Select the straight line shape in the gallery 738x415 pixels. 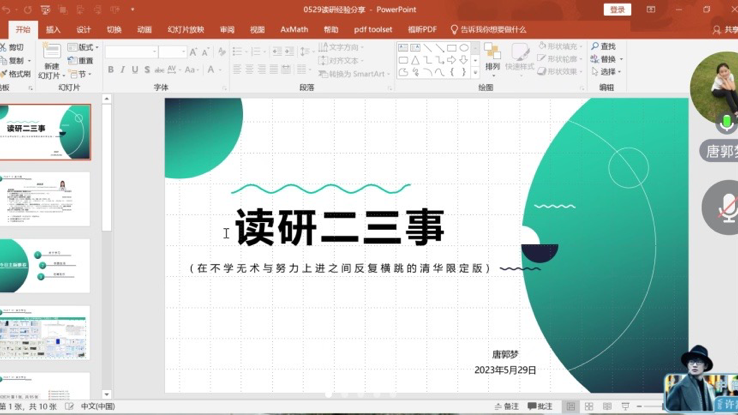pos(427,48)
